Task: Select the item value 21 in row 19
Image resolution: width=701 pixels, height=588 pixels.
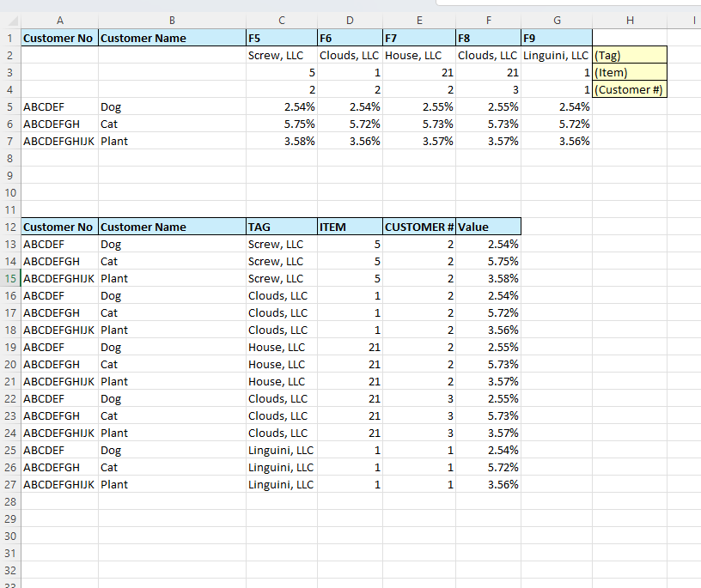Action: (x=350, y=347)
